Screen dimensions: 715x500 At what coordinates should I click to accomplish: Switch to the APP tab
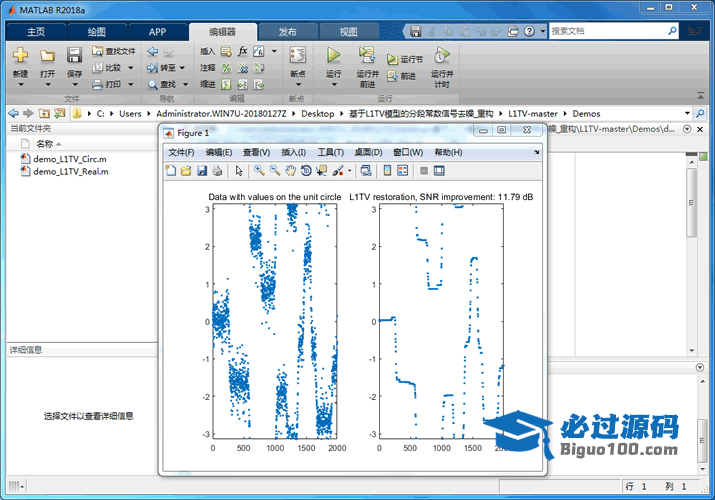(157, 32)
